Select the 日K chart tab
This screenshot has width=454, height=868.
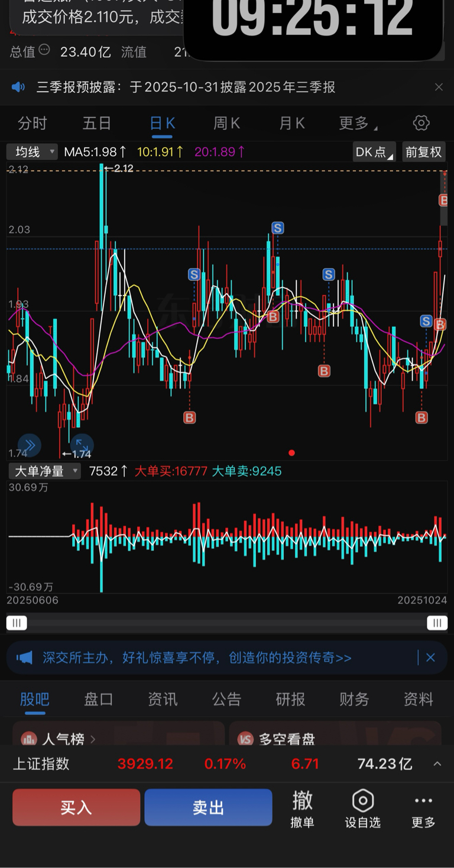click(162, 123)
